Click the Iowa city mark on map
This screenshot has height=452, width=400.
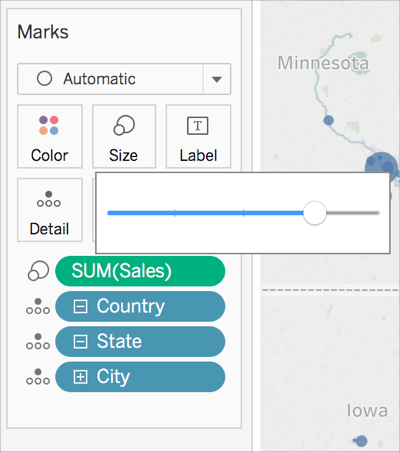click(x=361, y=441)
